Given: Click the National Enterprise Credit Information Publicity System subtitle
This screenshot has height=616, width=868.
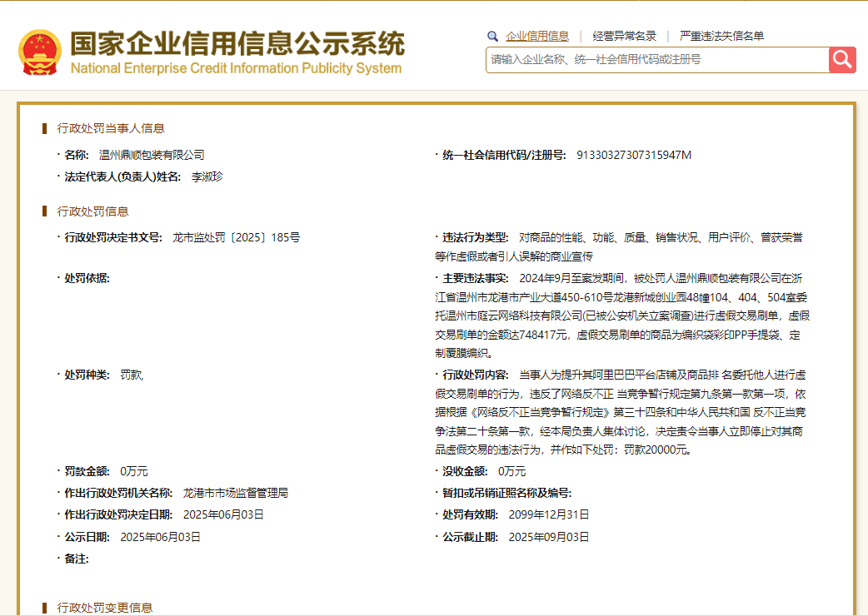Looking at the screenshot, I should (237, 68).
